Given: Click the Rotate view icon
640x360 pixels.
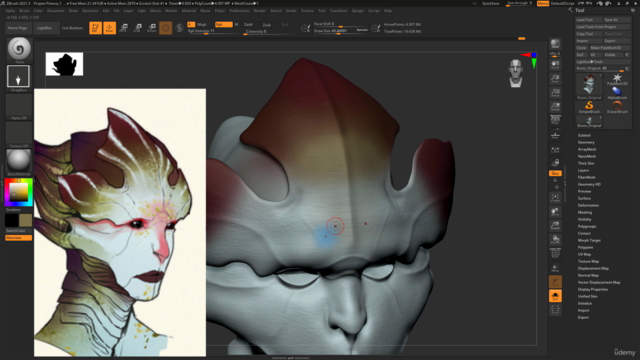Looking at the screenshot, I should click(555, 239).
